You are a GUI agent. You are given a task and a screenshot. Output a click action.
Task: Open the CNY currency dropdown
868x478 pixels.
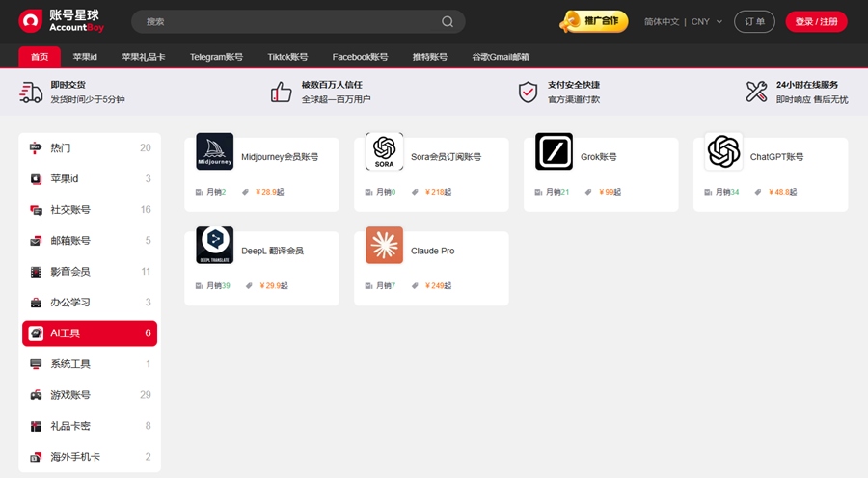707,21
